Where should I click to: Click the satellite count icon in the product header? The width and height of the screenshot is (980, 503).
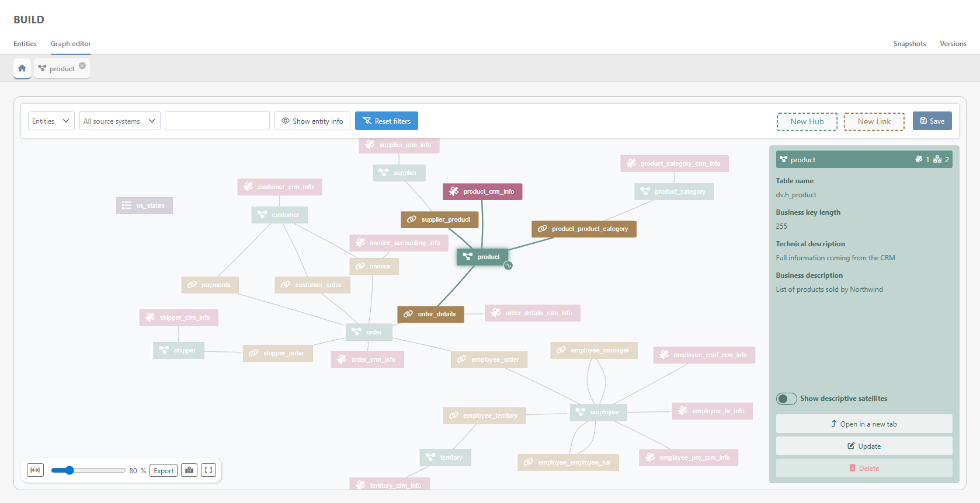919,159
